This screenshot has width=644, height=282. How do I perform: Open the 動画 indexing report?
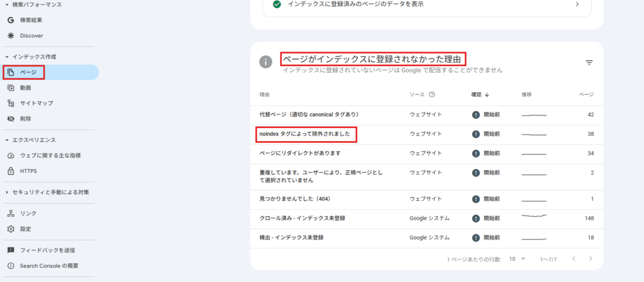26,88
